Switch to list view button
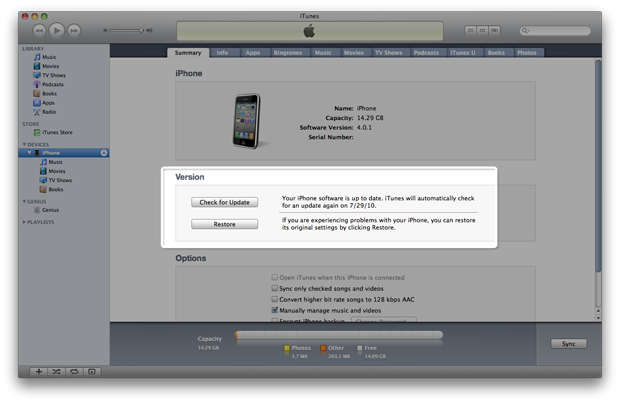The image size is (620, 403). 470,30
